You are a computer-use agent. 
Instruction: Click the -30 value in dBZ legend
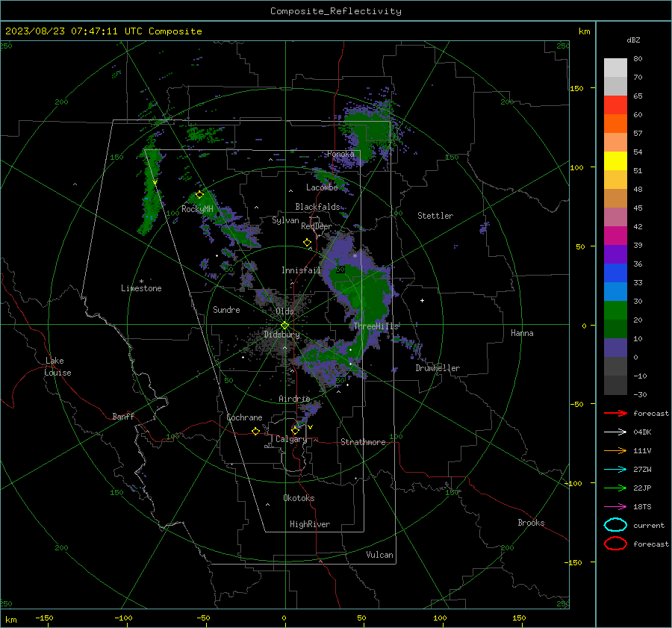click(641, 394)
